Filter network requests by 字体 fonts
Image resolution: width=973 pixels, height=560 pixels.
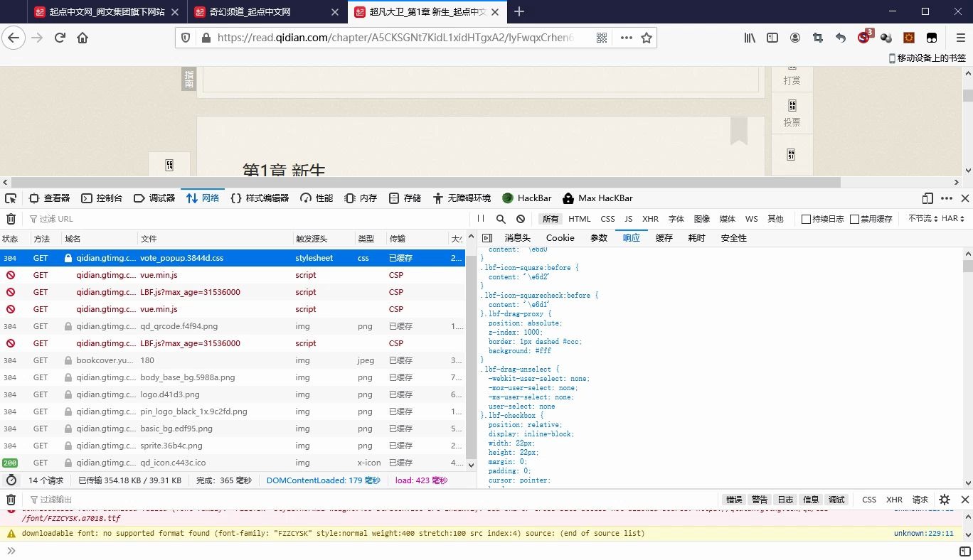tap(676, 219)
